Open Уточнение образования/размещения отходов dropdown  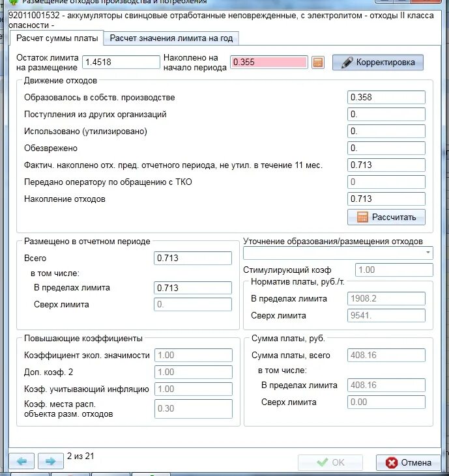(338, 253)
